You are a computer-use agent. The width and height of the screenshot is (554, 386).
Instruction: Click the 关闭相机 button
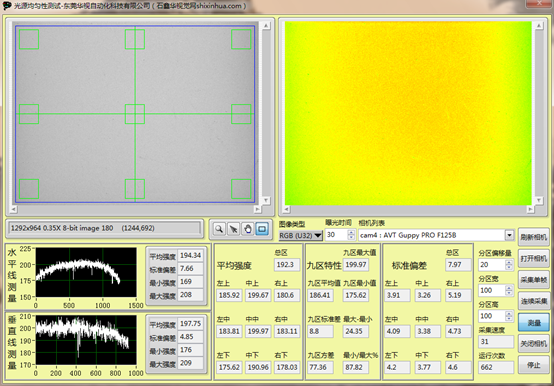click(534, 343)
